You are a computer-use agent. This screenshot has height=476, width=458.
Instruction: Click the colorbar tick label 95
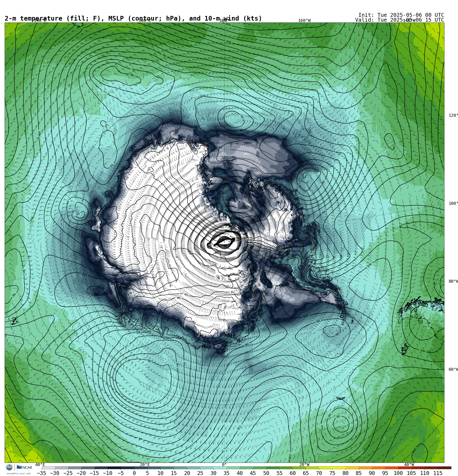coord(385,473)
